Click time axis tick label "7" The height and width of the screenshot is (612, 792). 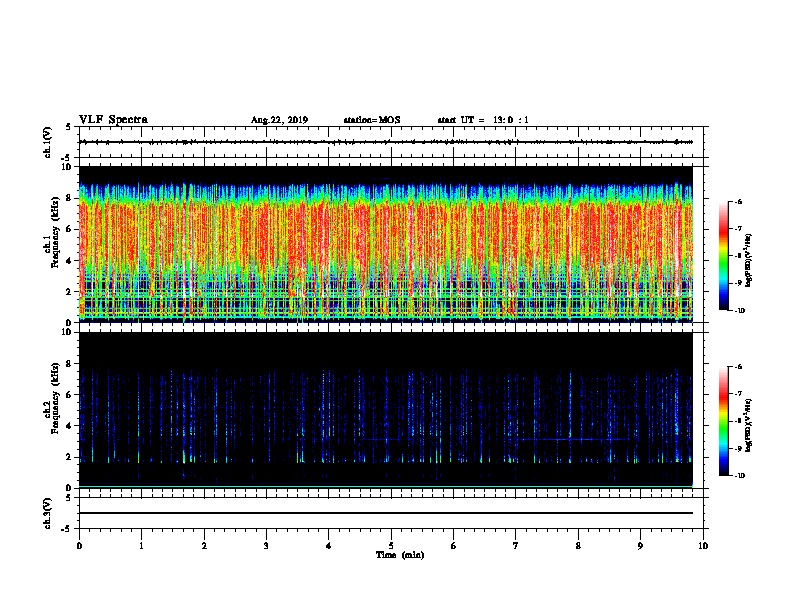coord(516,546)
